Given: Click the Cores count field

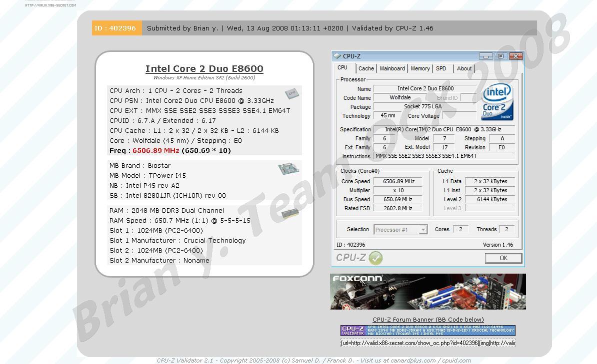Looking at the screenshot, I should [x=460, y=229].
